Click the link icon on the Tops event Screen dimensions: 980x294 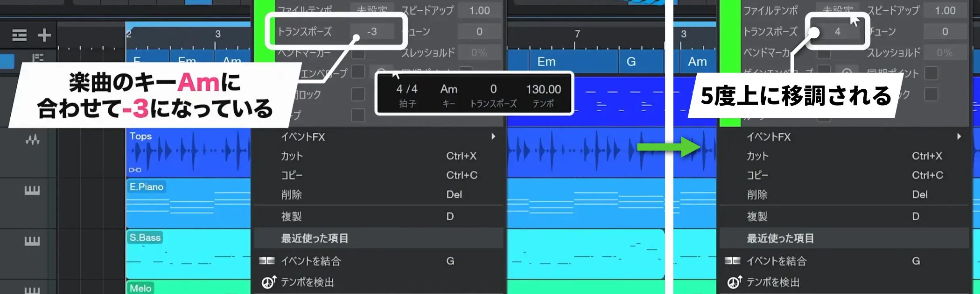[135, 170]
